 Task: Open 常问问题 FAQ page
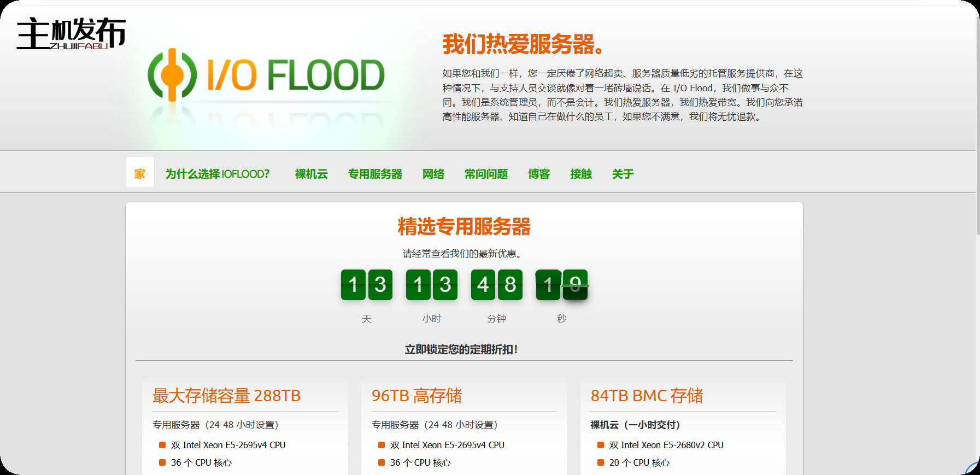(486, 174)
